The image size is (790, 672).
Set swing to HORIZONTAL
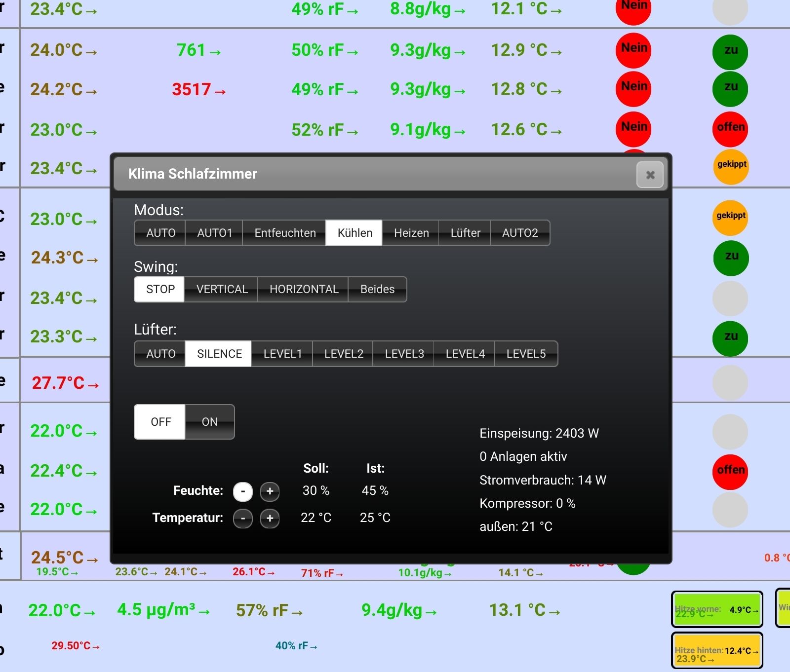point(304,289)
